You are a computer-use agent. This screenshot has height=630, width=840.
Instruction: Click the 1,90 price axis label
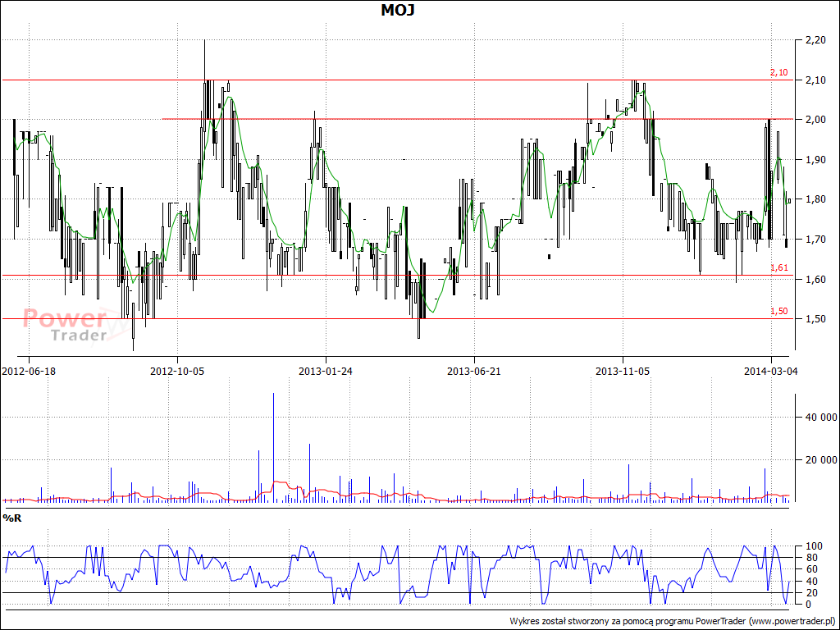pos(815,160)
